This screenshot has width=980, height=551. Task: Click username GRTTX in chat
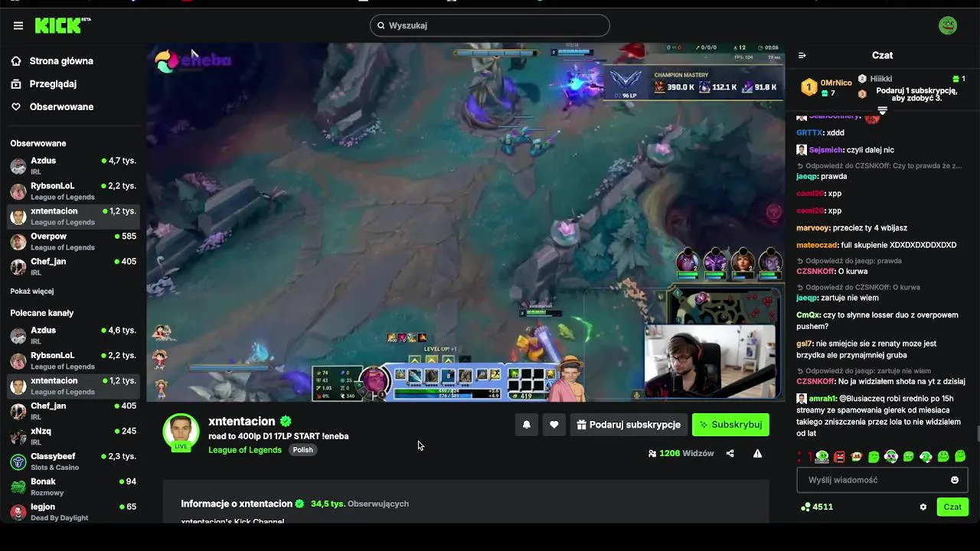(809, 133)
